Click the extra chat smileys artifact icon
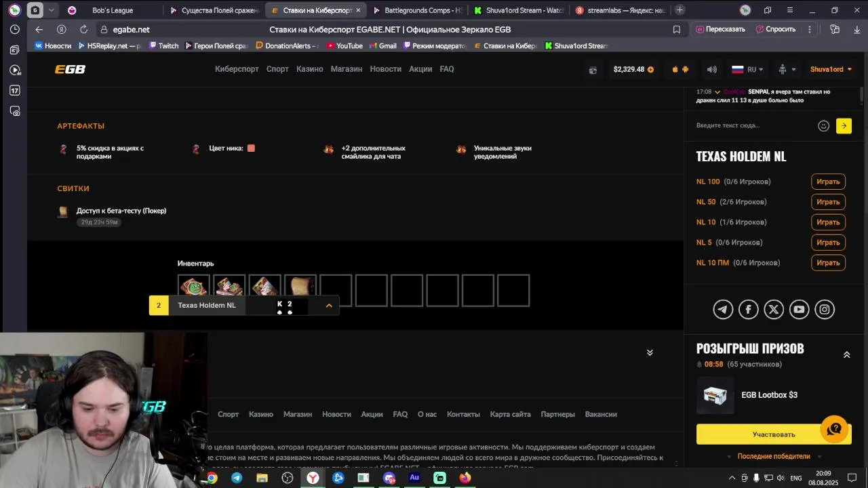 point(328,149)
